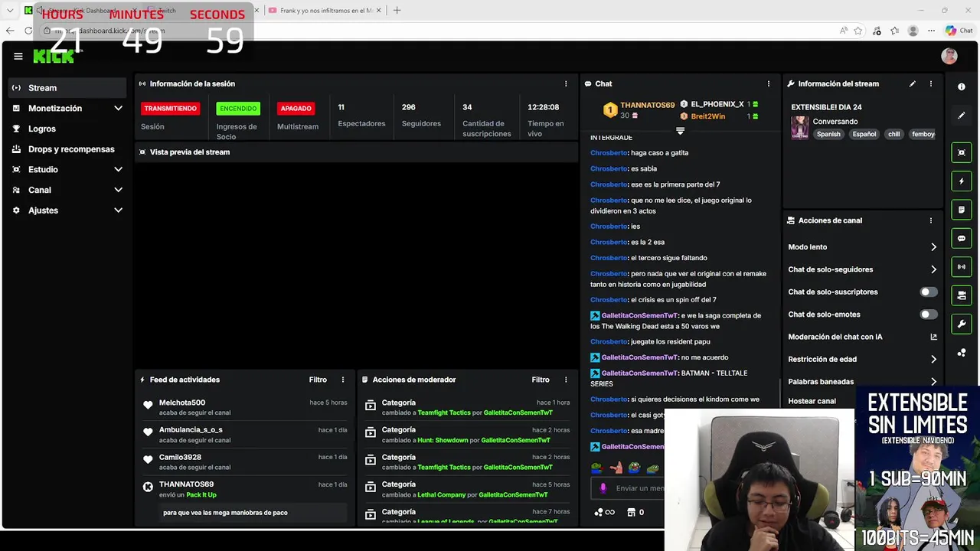Select Stream in the left sidebar
This screenshot has width=980, height=551.
(x=67, y=88)
